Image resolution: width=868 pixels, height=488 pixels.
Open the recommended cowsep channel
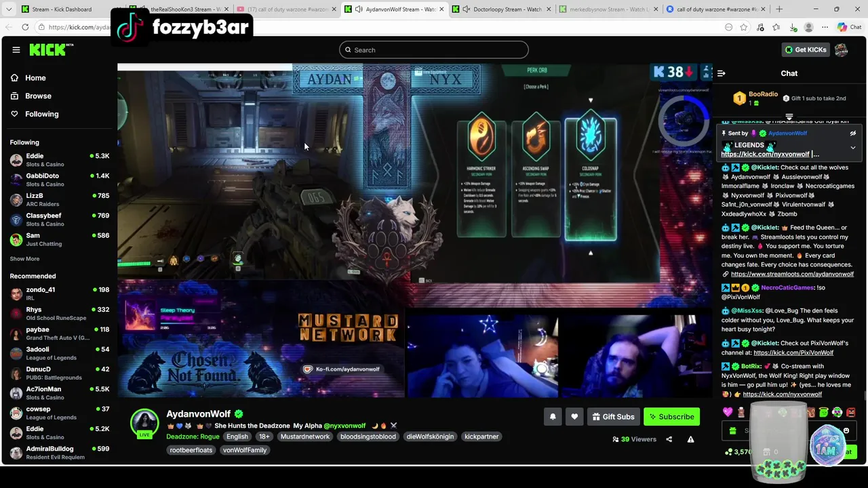pos(59,413)
